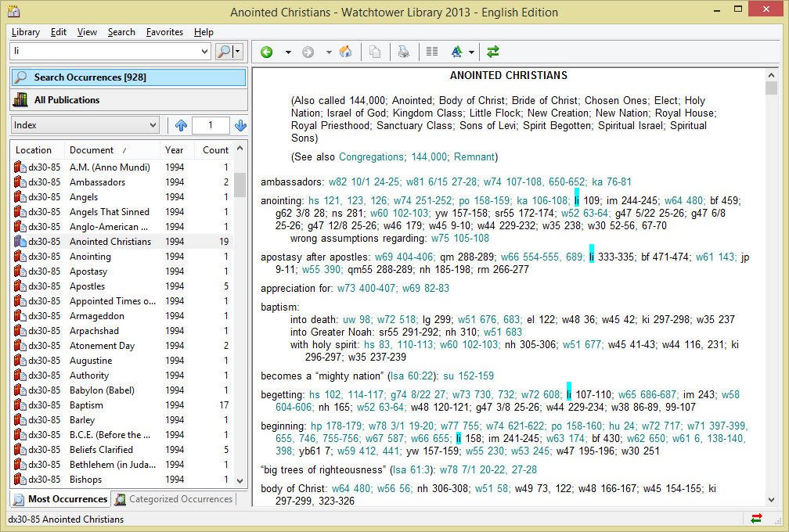Click the Watchtower Library icon in the title bar
Screen dimensions: 789x532
click(x=13, y=11)
